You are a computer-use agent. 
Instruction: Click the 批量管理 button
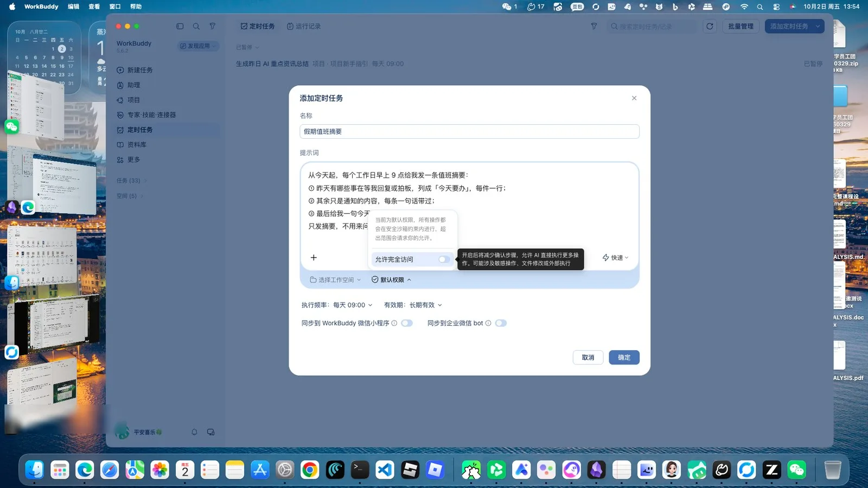point(741,26)
